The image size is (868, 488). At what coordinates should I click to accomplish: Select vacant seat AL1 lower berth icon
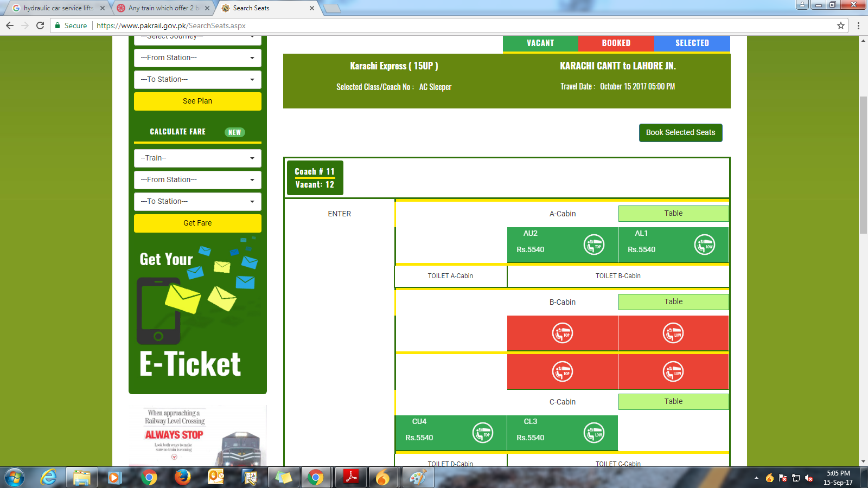coord(705,245)
